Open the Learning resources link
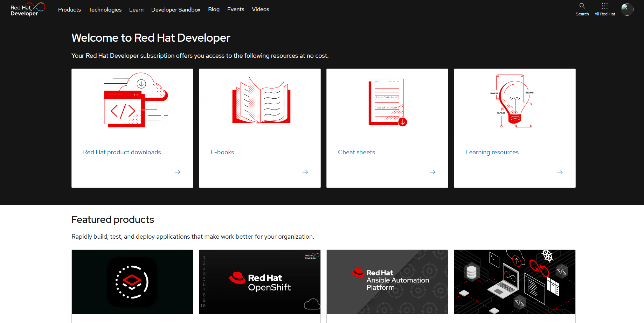644x323 pixels. [492, 152]
